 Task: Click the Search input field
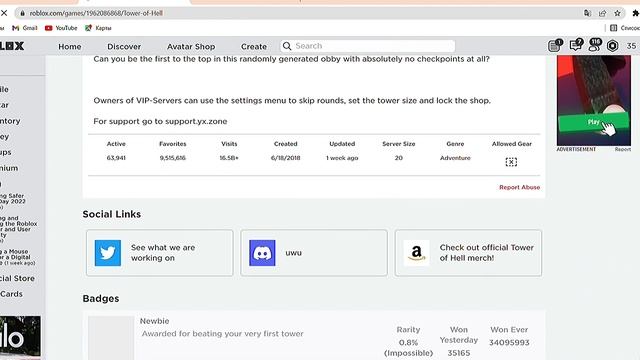pos(367,46)
